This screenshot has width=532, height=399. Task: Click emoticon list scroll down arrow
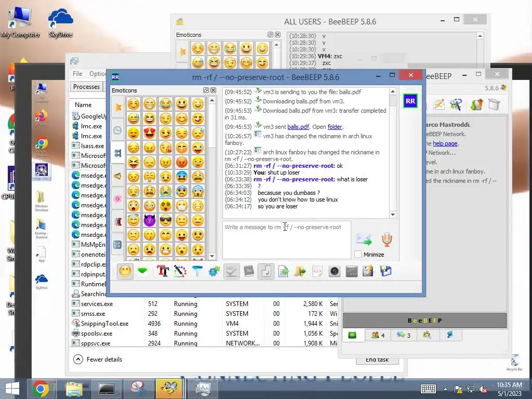click(x=212, y=256)
